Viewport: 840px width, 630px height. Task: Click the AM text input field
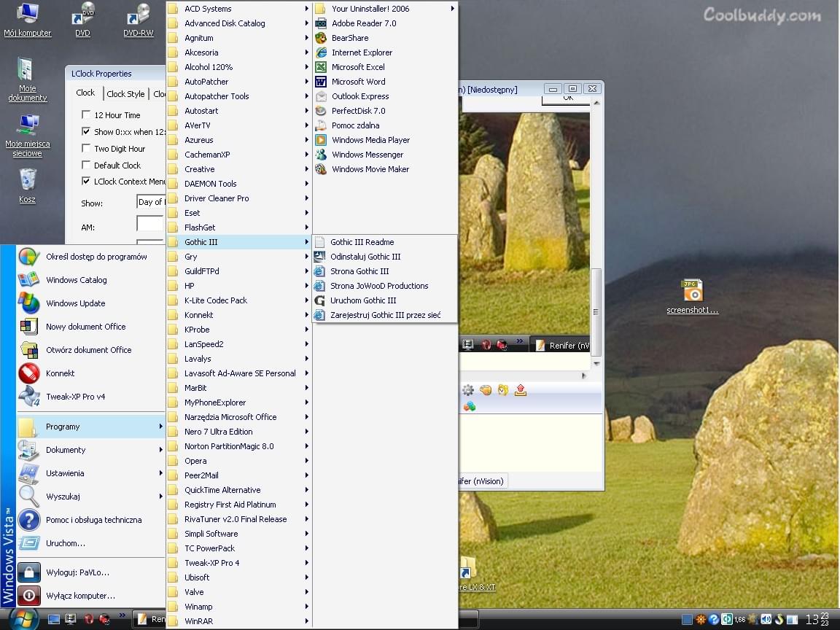pos(150,224)
